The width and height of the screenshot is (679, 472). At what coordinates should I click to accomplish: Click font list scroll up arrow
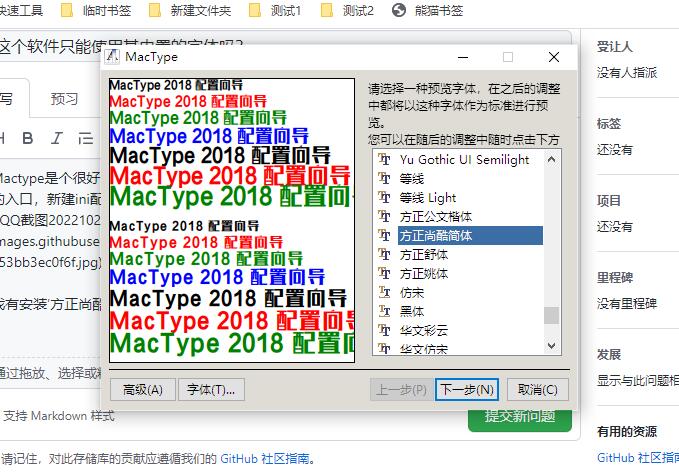551,159
